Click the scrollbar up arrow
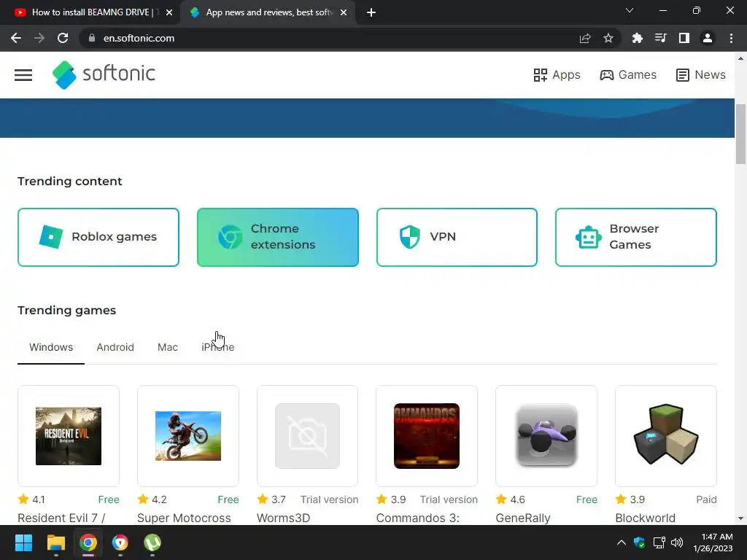Screen dimensions: 747x560 741,58
